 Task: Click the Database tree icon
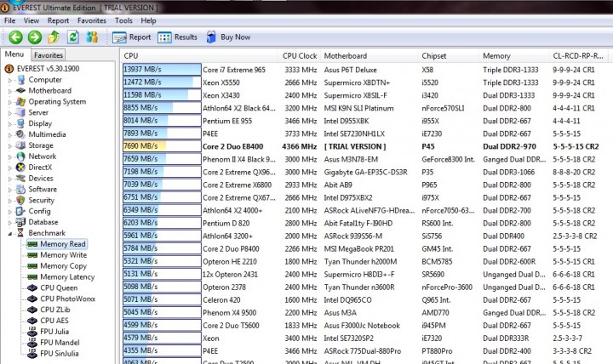20,222
